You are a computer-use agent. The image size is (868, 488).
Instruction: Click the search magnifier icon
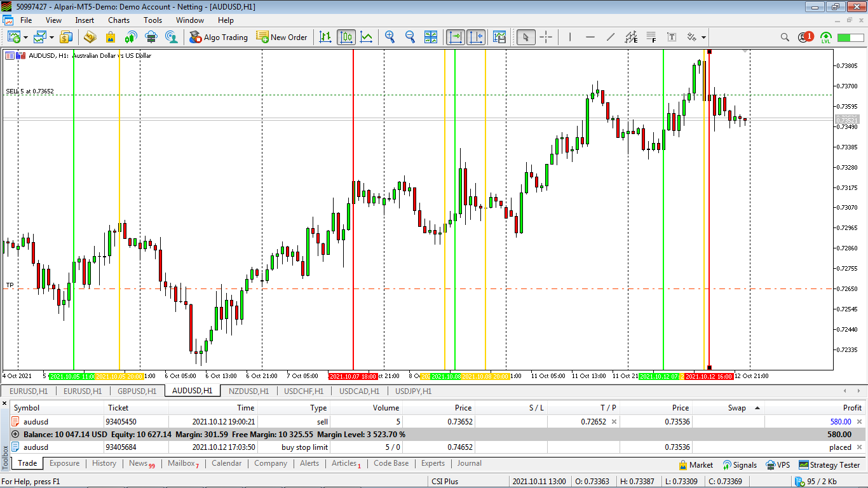click(785, 37)
